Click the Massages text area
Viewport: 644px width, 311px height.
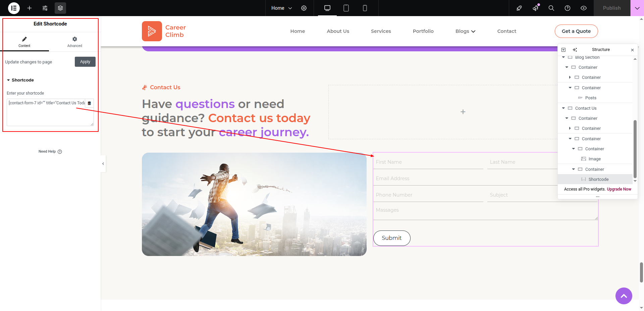click(486, 212)
